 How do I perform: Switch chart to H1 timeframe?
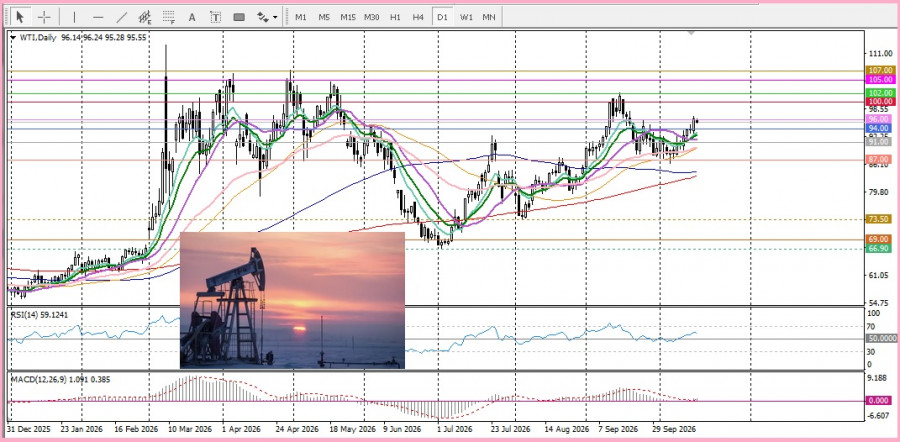tap(395, 17)
